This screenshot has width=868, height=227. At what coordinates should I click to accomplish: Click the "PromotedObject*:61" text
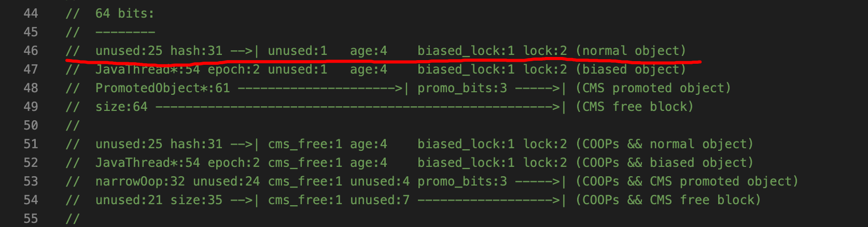(162, 88)
